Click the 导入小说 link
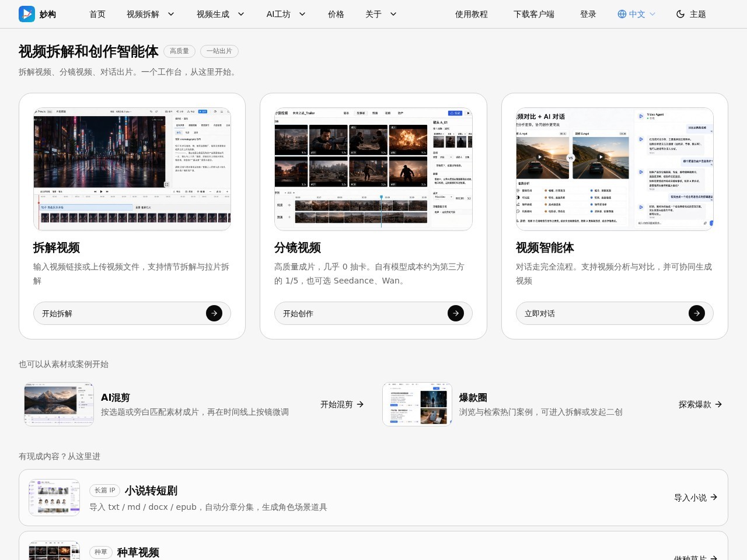Image resolution: width=747 pixels, height=560 pixels. [x=696, y=498]
